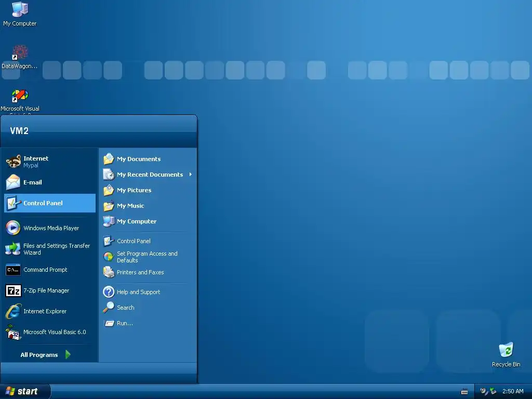Open E-mail from the Start menu

[50, 182]
